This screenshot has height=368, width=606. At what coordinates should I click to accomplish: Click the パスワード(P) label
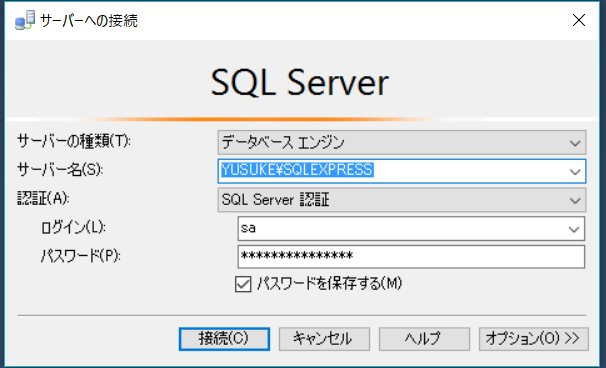coord(81,256)
